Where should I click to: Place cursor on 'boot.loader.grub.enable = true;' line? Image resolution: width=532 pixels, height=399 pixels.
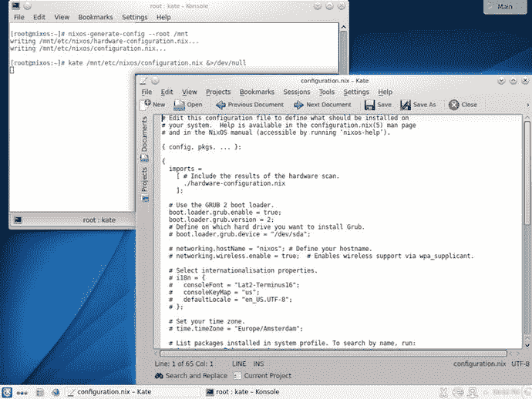(x=225, y=213)
